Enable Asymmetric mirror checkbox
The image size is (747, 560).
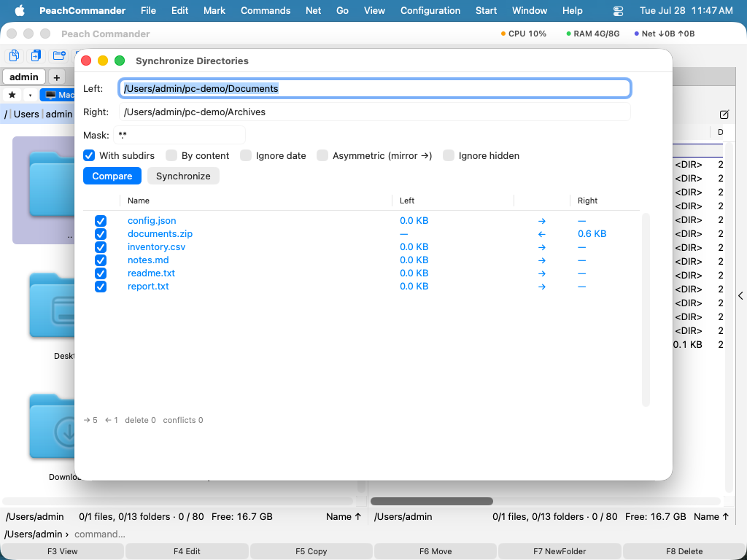click(x=322, y=156)
